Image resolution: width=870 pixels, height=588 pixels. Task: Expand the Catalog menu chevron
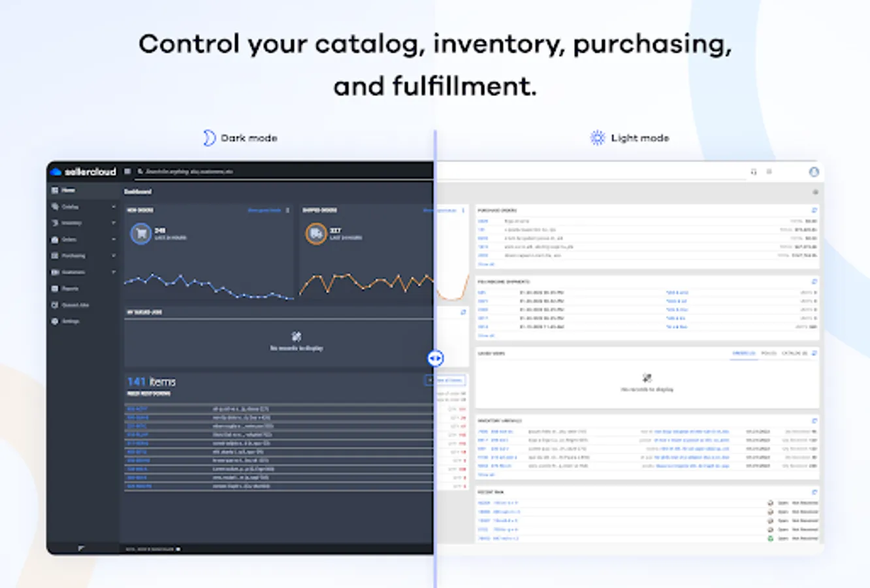coord(114,206)
